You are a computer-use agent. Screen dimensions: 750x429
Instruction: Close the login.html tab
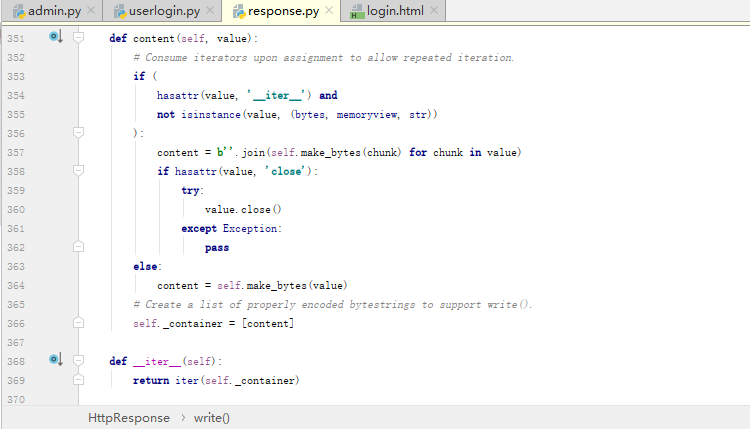coord(433,10)
